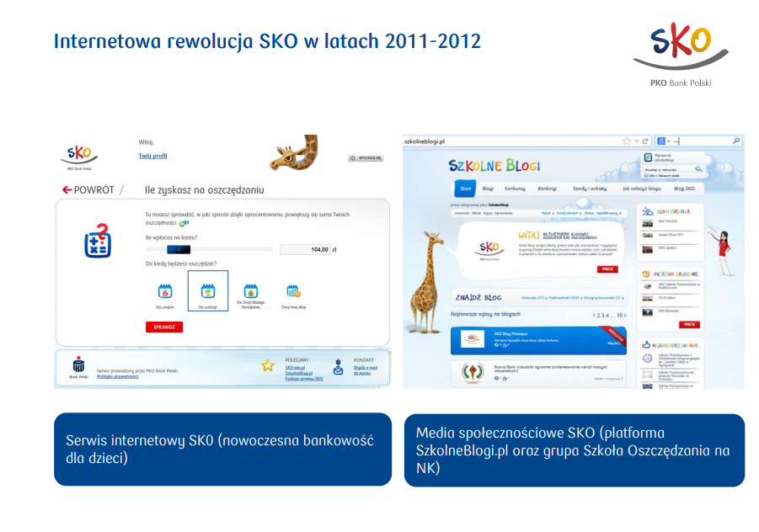
Task: Open the SKO.edu.pl recommended link
Action: point(295,368)
